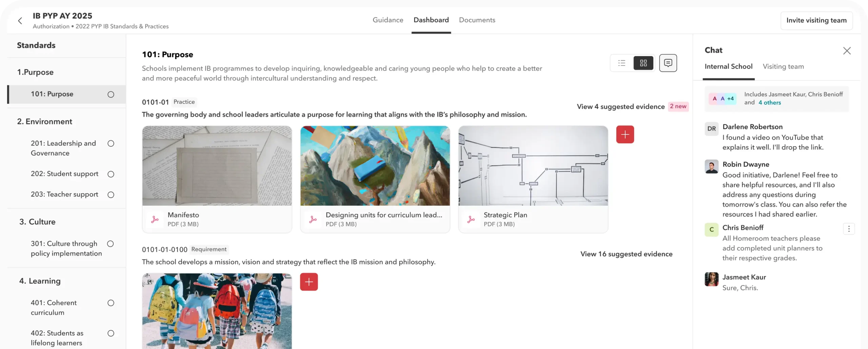Image resolution: width=868 pixels, height=349 pixels.
Task: Add evidence with red plus beside Strategic Plan
Action: [x=625, y=134]
